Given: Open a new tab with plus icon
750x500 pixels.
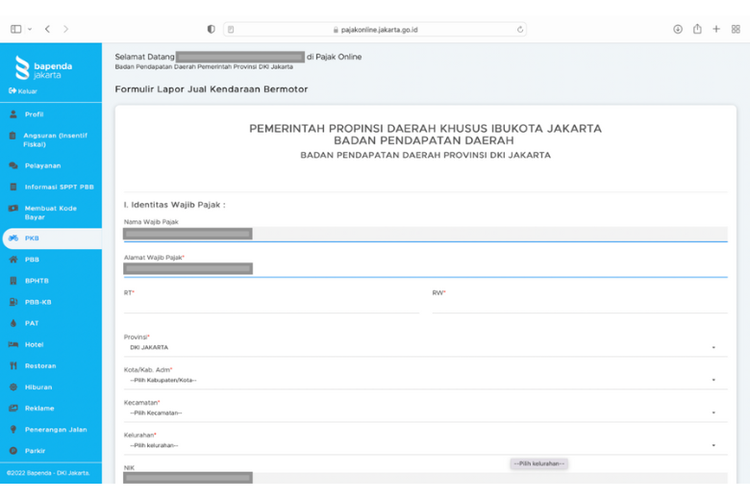Looking at the screenshot, I should 716,30.
